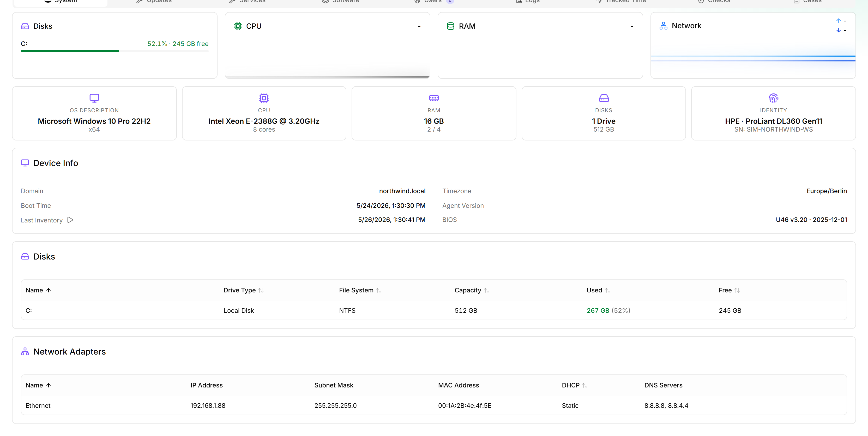Click the '512 GB' capacity cell in disks table
This screenshot has height=436, width=868.
pos(466,311)
